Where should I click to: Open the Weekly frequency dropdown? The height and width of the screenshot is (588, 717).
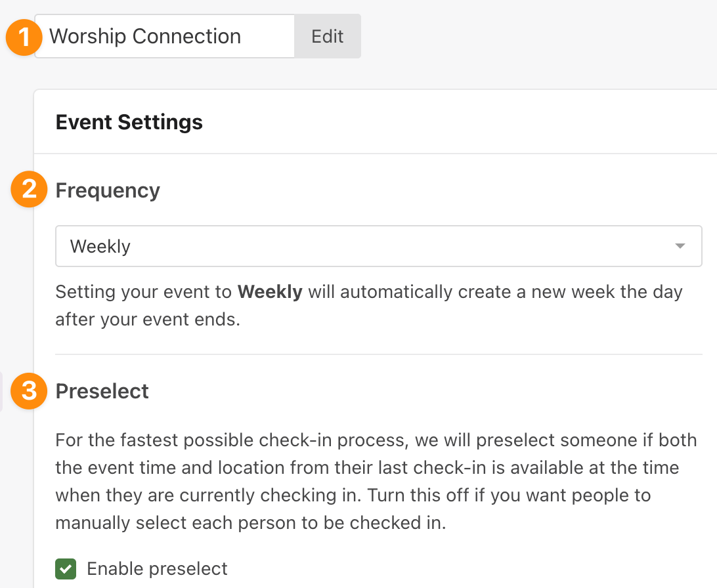[x=379, y=246]
